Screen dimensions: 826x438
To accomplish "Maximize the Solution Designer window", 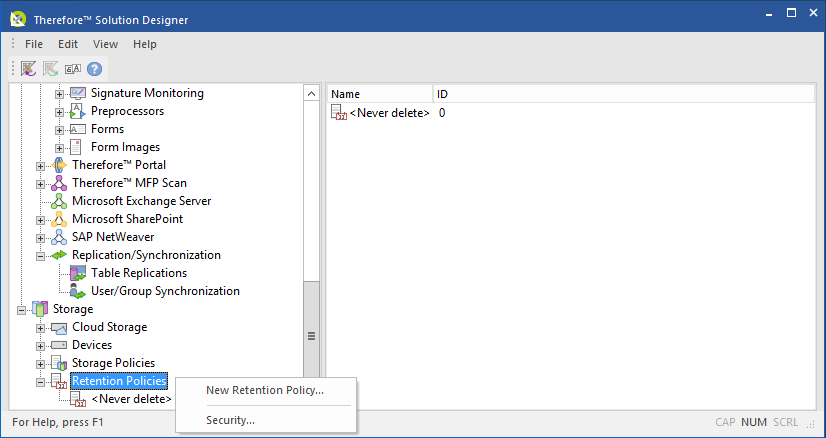I will [791, 13].
